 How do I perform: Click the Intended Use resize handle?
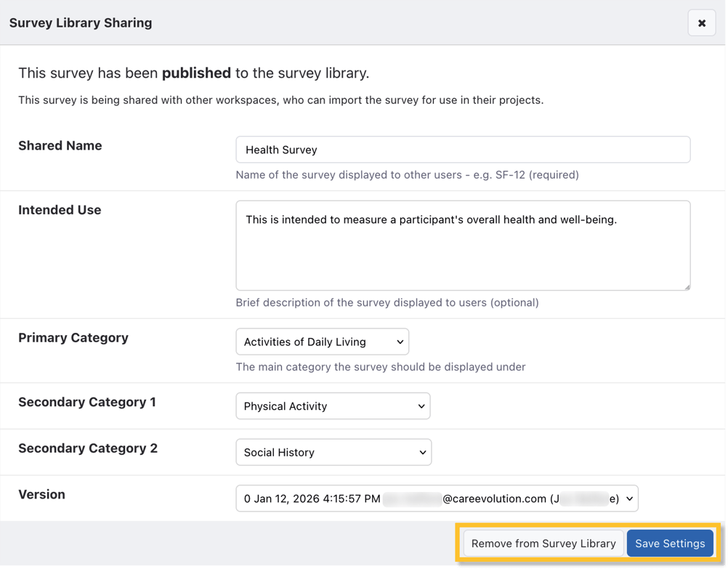click(687, 287)
